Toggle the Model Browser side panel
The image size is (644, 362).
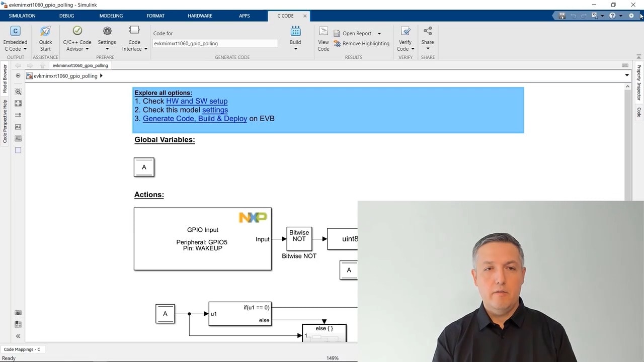pos(5,78)
